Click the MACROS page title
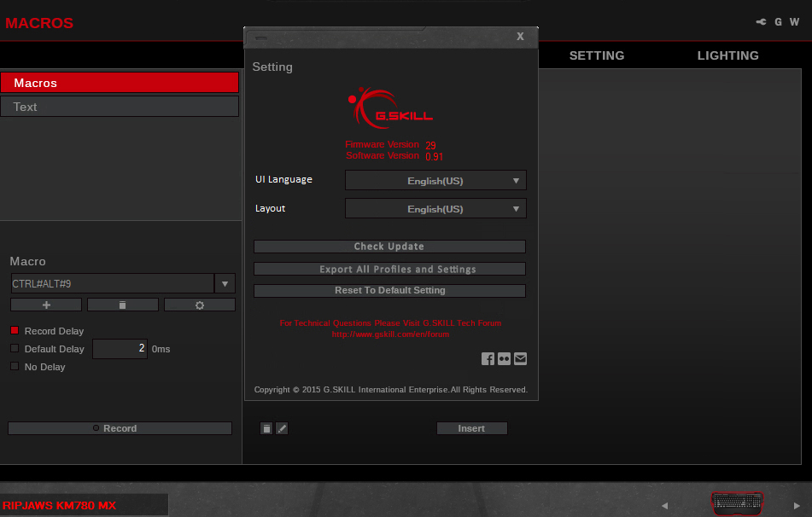This screenshot has height=517, width=812. 39,23
